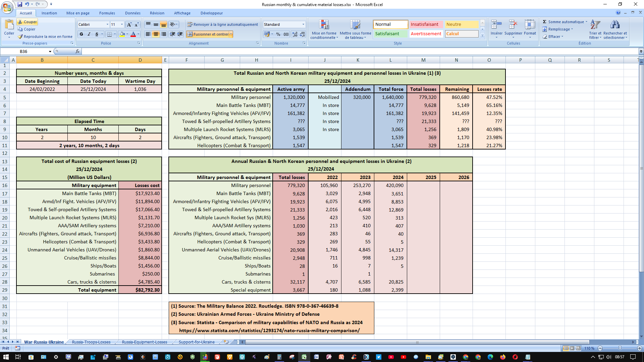Open Rechercher et sélectionner

coord(615,29)
